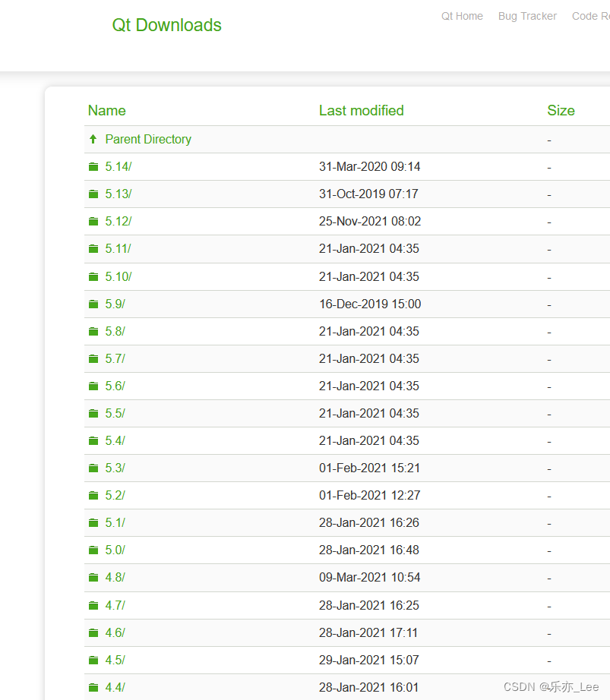The height and width of the screenshot is (700, 610).
Task: Click the folder icon beside 4.4/
Action: point(93,688)
